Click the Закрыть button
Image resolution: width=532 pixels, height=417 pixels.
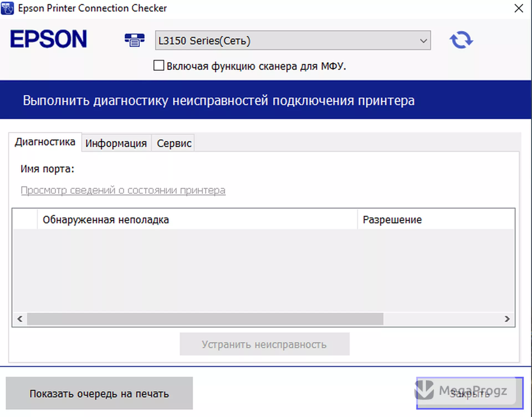pos(470,393)
